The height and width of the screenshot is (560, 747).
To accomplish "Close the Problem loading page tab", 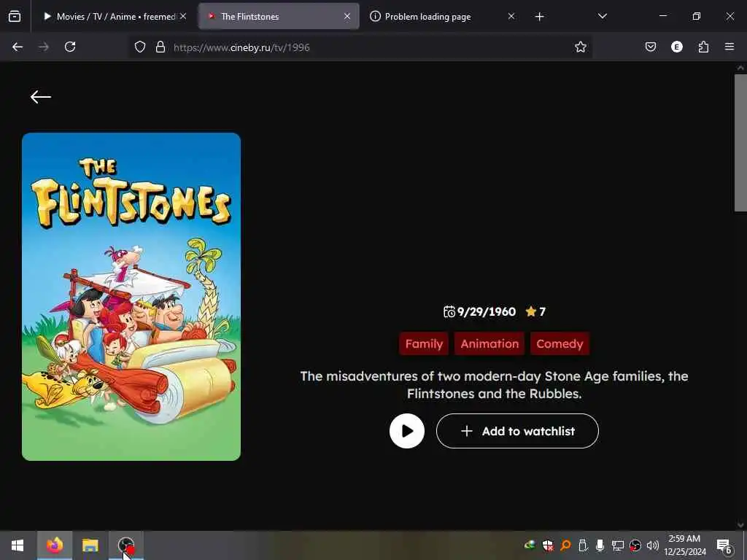I will tap(511, 16).
